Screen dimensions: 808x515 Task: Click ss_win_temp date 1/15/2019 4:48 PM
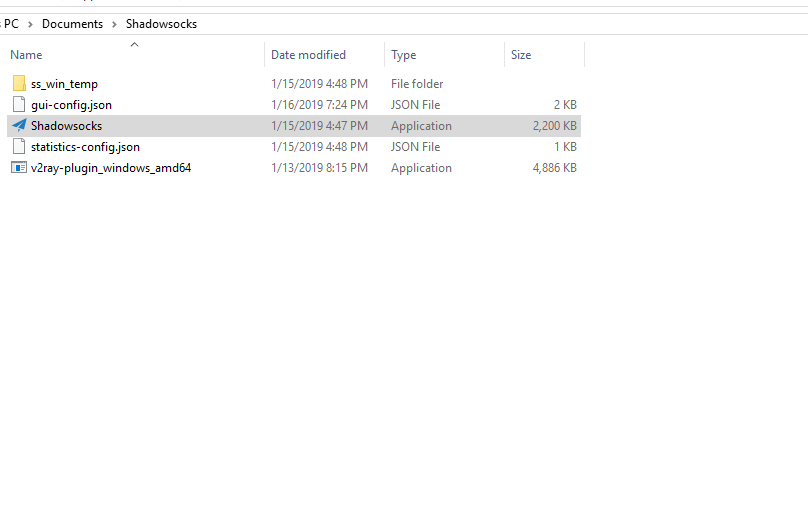click(319, 84)
